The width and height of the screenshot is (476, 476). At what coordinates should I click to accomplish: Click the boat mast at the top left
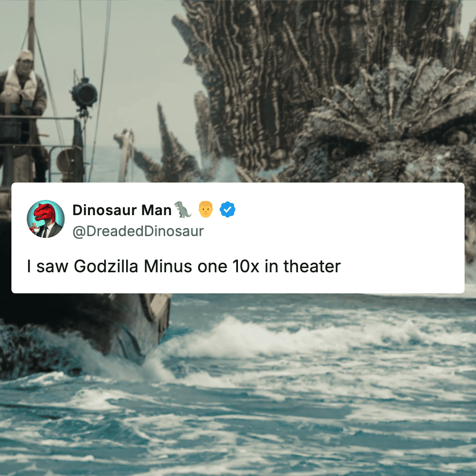(x=31, y=30)
